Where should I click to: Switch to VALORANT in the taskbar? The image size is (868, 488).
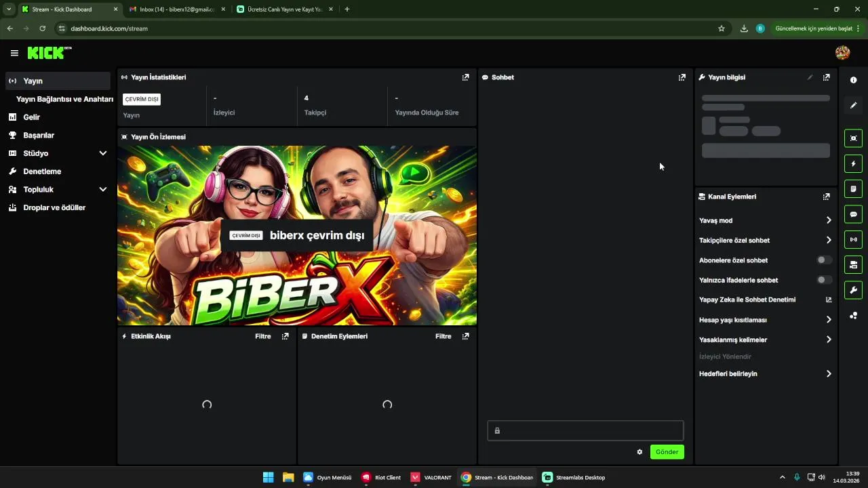(431, 477)
